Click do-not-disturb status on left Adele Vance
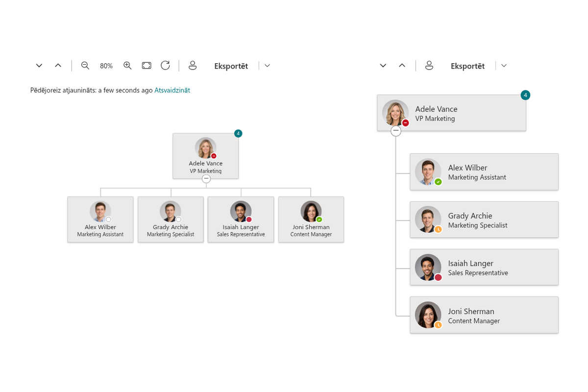This screenshot has width=588, height=392. pos(214,156)
